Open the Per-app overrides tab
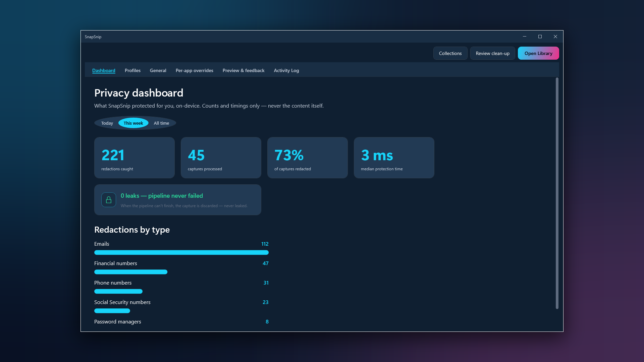The height and width of the screenshot is (362, 644). point(195,70)
